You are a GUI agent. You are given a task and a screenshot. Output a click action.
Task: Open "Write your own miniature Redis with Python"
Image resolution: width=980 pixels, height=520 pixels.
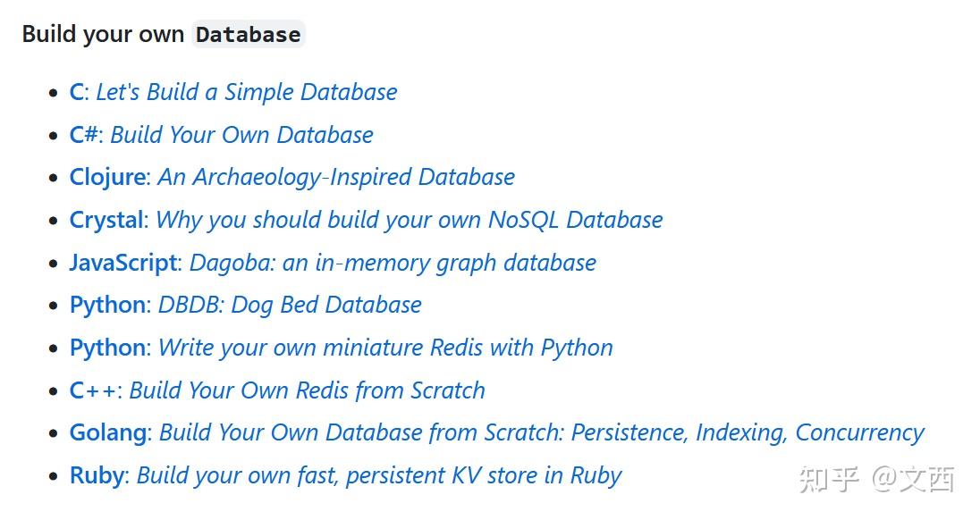click(x=385, y=348)
